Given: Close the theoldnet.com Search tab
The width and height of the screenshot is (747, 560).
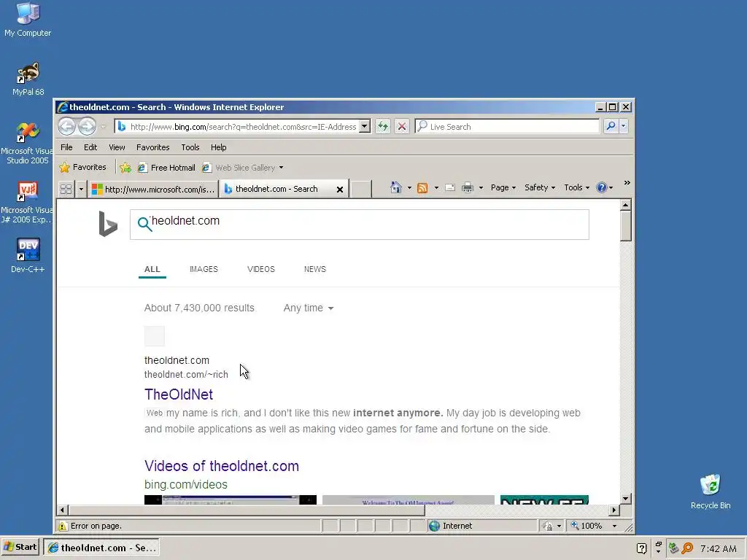Looking at the screenshot, I should tap(340, 190).
